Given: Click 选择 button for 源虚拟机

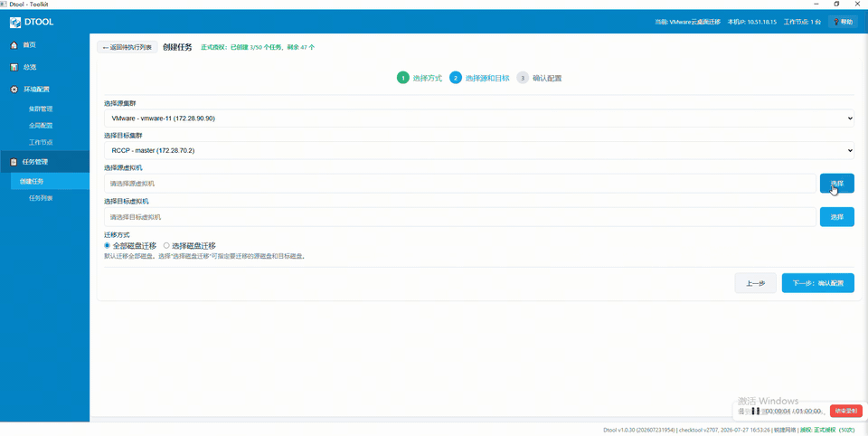Looking at the screenshot, I should pyautogui.click(x=836, y=184).
